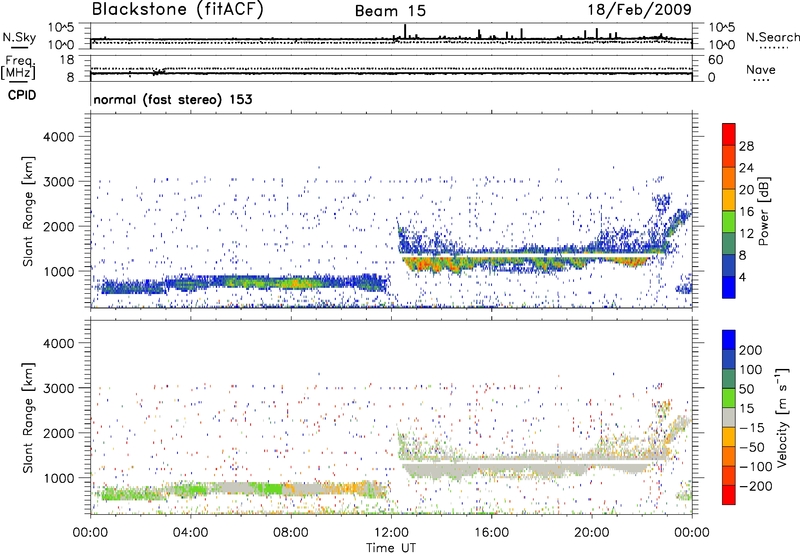Click the 'N.Search' legend label
This screenshot has height=554, width=800.
point(772,37)
